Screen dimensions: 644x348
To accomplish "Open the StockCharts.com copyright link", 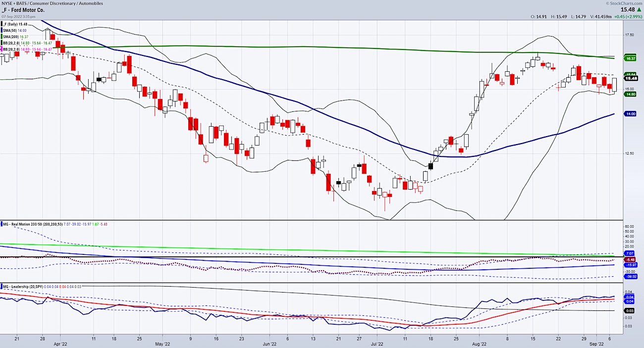I will [625, 4].
